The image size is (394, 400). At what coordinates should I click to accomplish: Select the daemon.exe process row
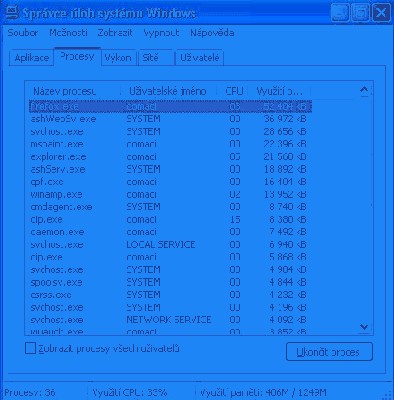point(170,232)
